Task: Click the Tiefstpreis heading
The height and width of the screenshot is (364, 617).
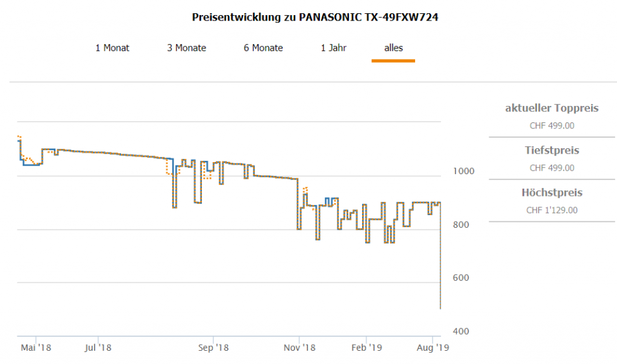Action: (x=551, y=150)
